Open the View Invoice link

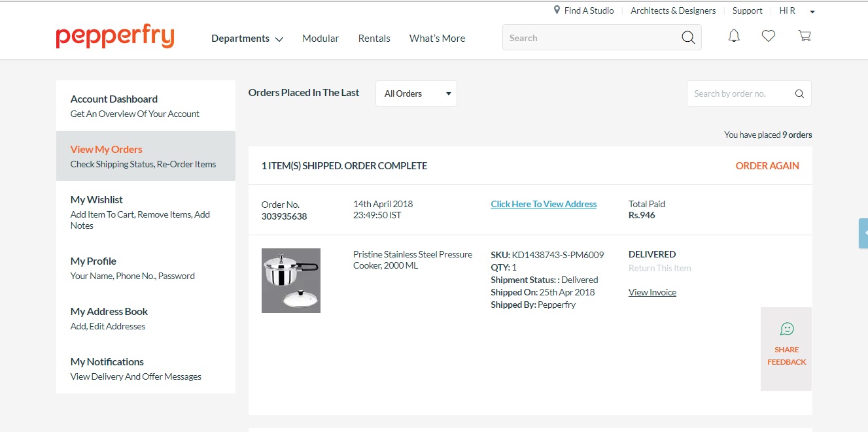tap(652, 292)
